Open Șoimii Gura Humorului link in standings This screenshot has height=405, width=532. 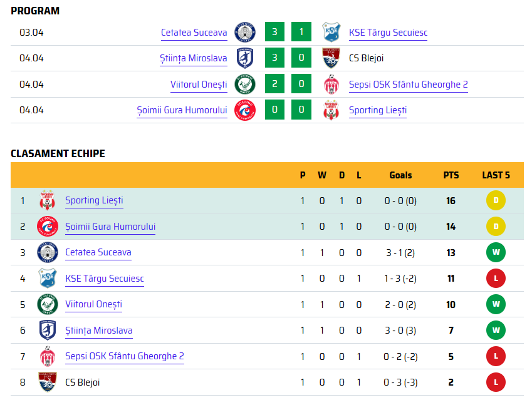point(110,227)
